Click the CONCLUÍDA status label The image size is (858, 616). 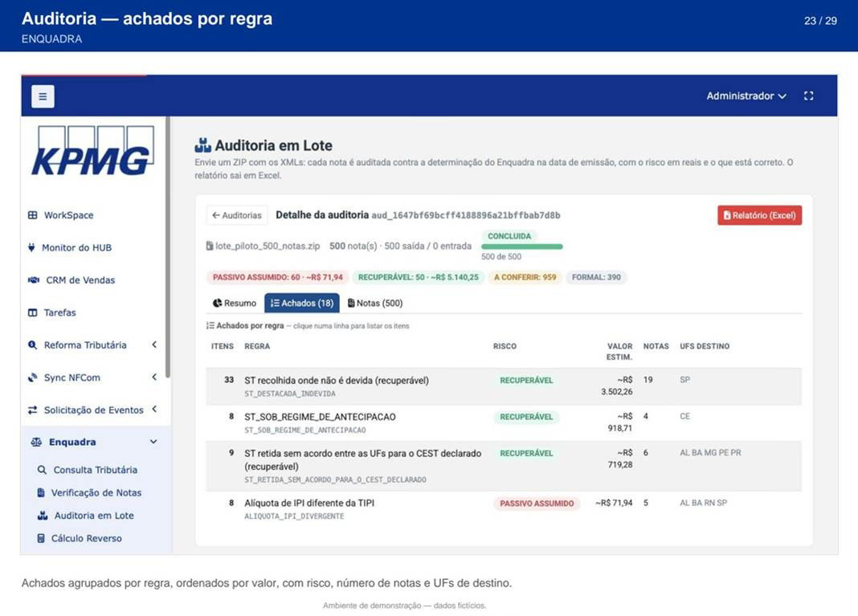point(509,236)
